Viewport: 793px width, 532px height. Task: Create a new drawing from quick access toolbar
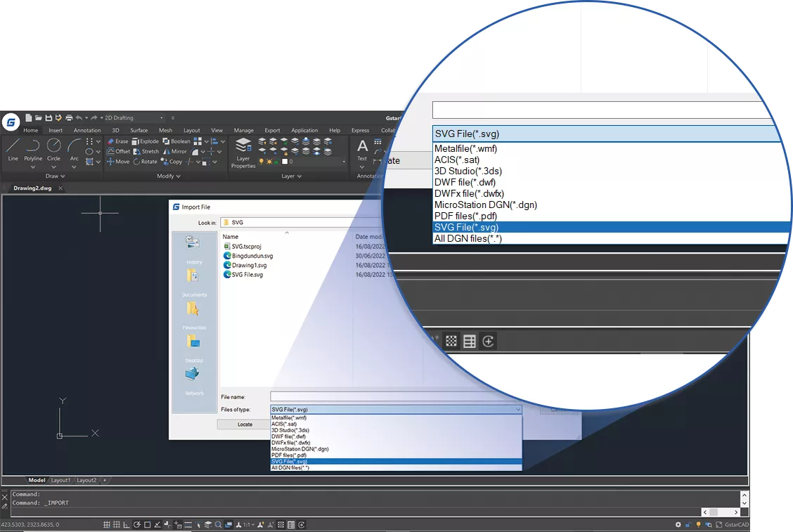28,118
